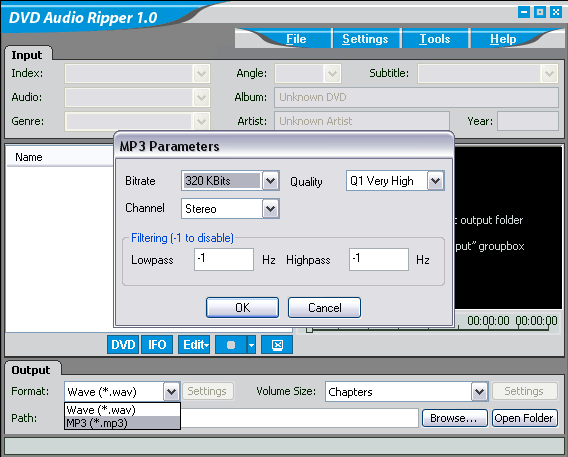Open the Genre dropdown
The height and width of the screenshot is (457, 568).
coord(201,121)
